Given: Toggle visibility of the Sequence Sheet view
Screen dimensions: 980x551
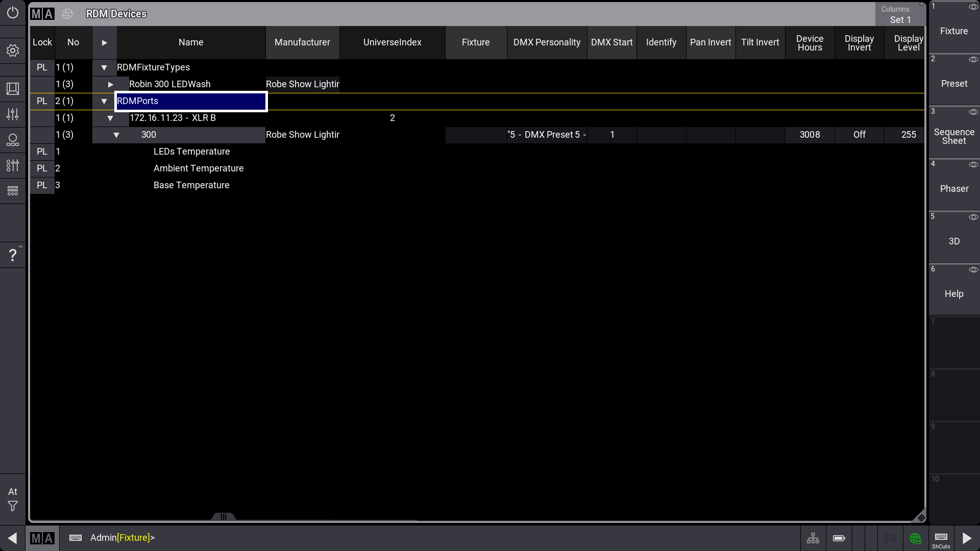Looking at the screenshot, I should click(x=974, y=112).
